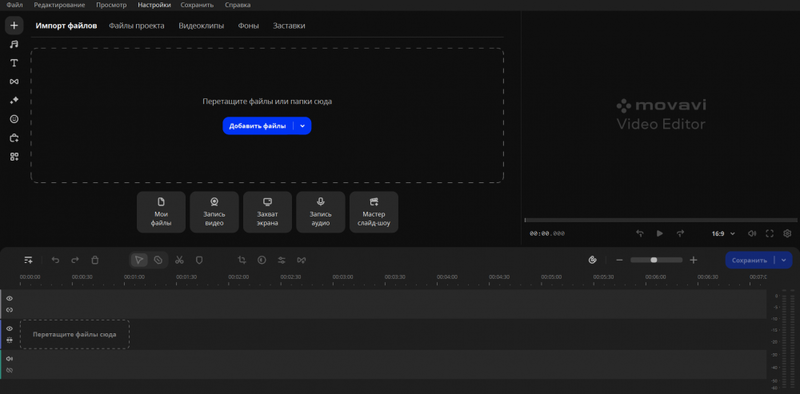Click the blue Сохранить export button
Viewport: 800px width, 394px height.
point(749,260)
